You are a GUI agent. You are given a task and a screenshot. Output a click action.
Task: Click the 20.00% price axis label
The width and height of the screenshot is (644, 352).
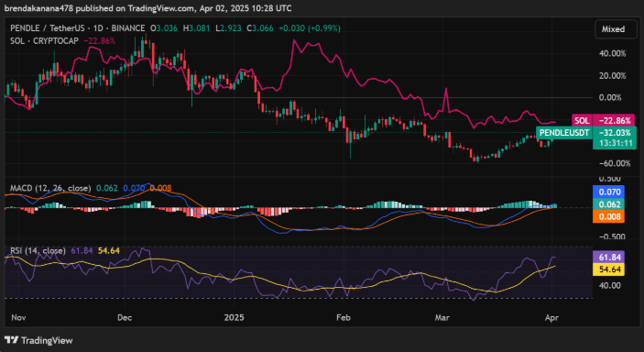(612, 76)
